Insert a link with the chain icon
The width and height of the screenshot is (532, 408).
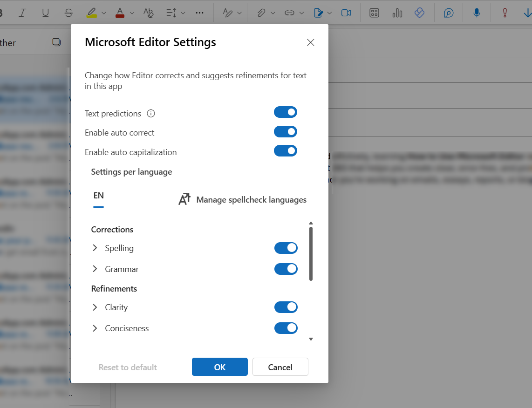pos(289,13)
